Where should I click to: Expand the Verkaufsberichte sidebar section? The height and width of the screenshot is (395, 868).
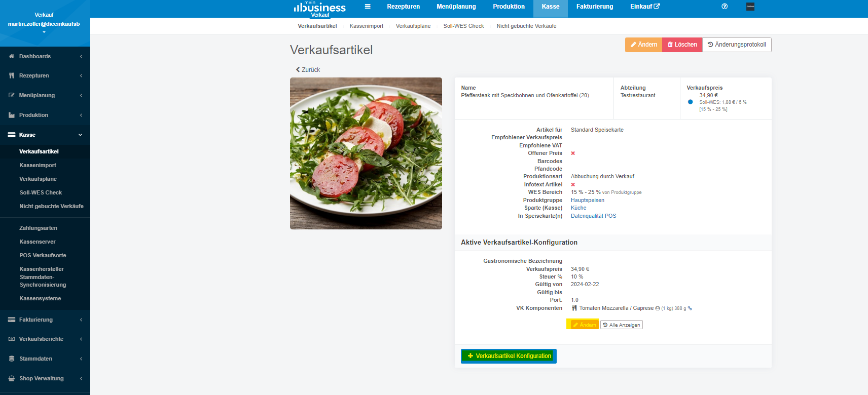coord(45,339)
